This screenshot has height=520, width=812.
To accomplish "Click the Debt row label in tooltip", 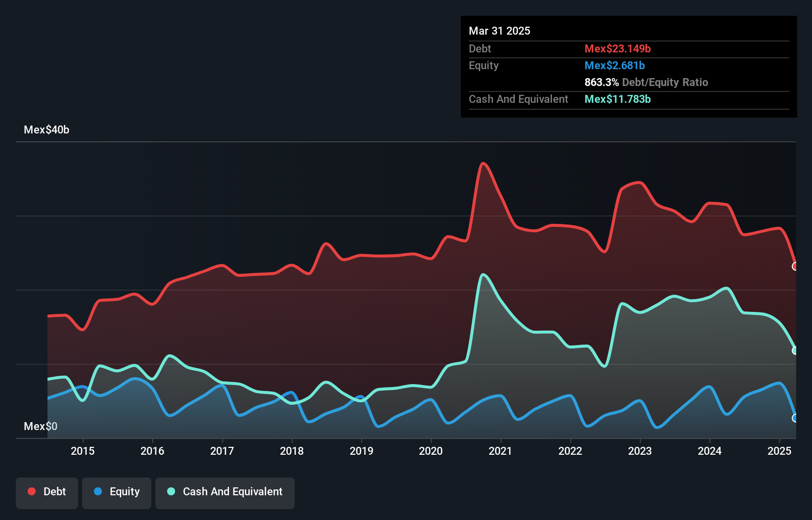I will pos(480,48).
